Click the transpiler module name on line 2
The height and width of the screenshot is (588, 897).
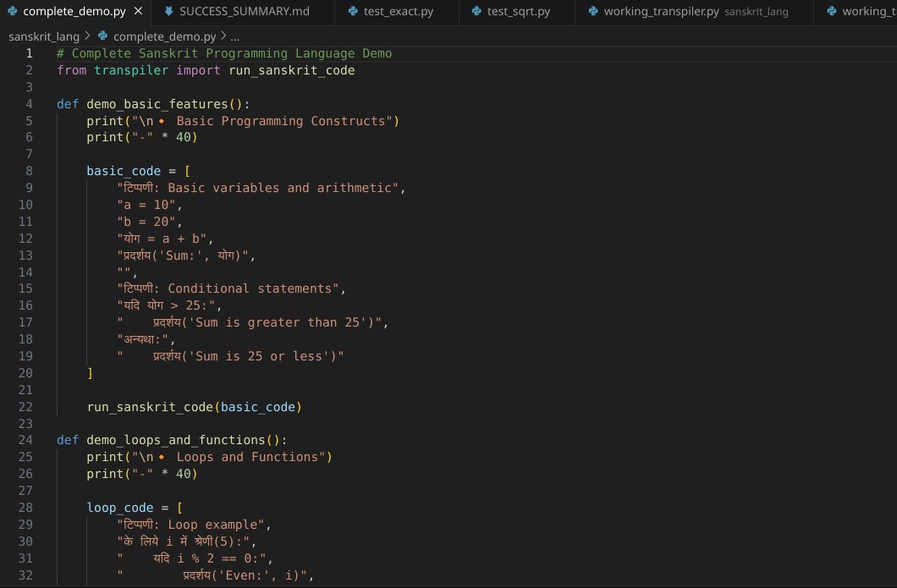point(131,70)
